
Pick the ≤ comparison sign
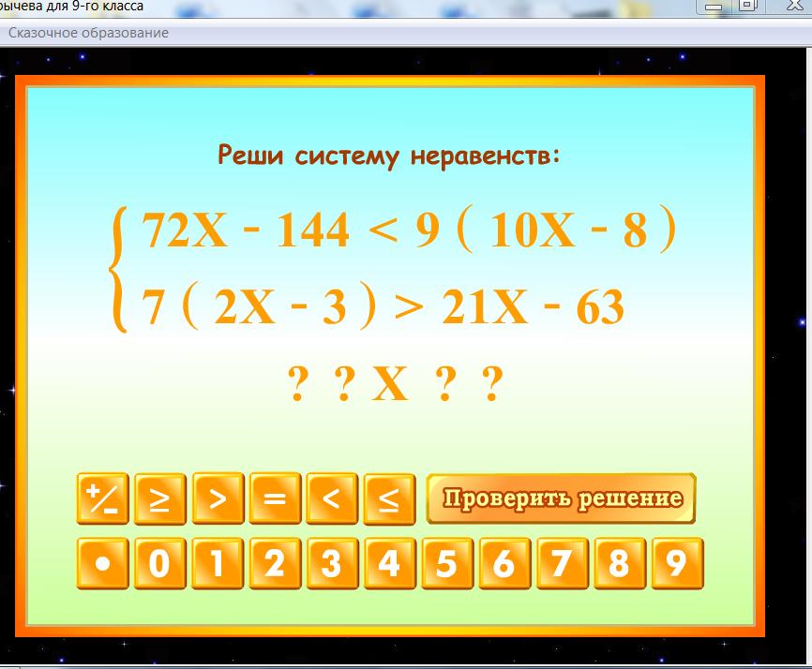point(389,499)
